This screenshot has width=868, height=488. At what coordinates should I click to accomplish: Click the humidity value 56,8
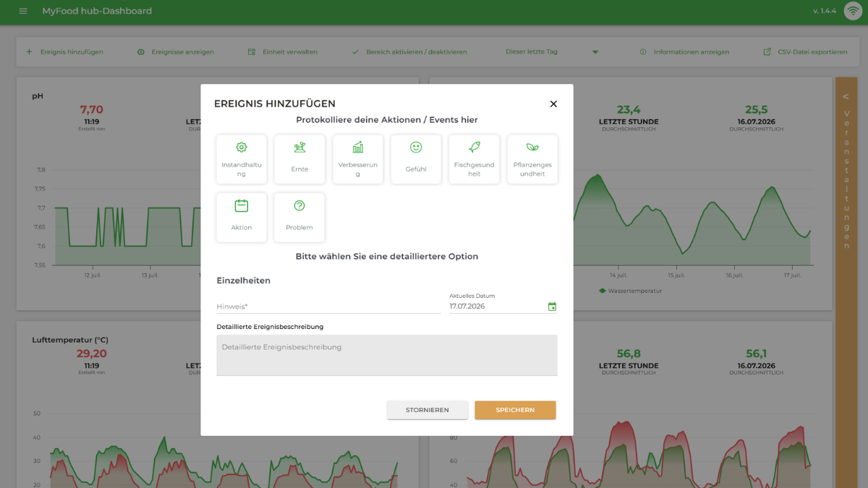[x=629, y=354]
